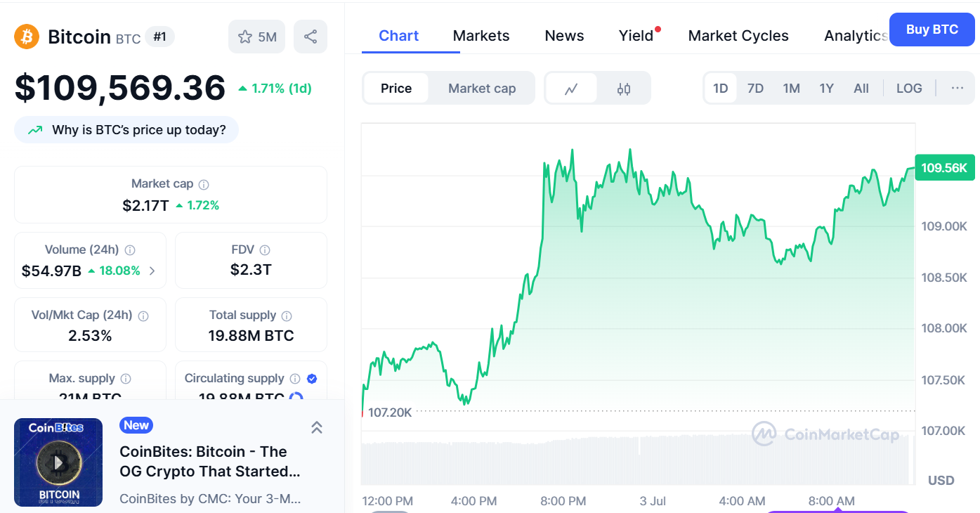Click the Buy BTC button
This screenshot has width=980, height=513.
coord(932,30)
